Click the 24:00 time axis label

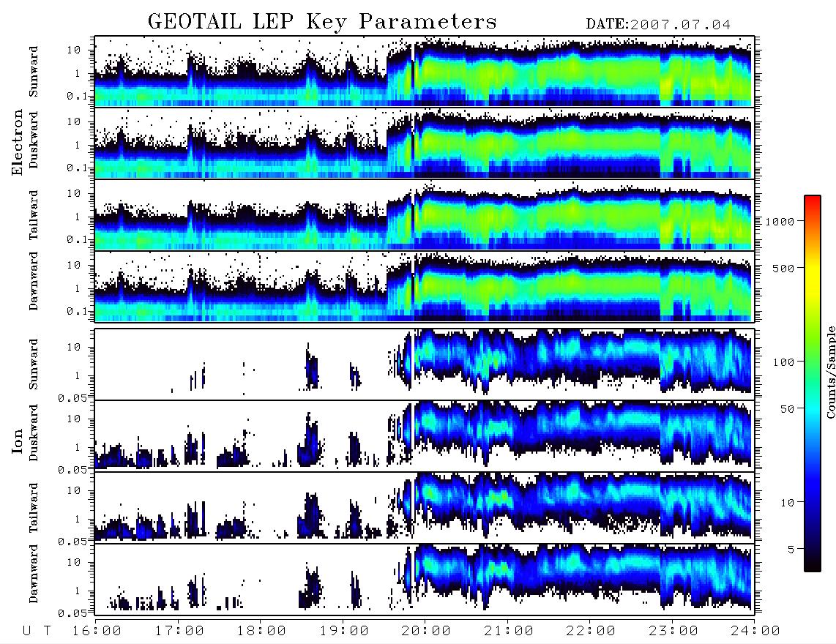(755, 631)
